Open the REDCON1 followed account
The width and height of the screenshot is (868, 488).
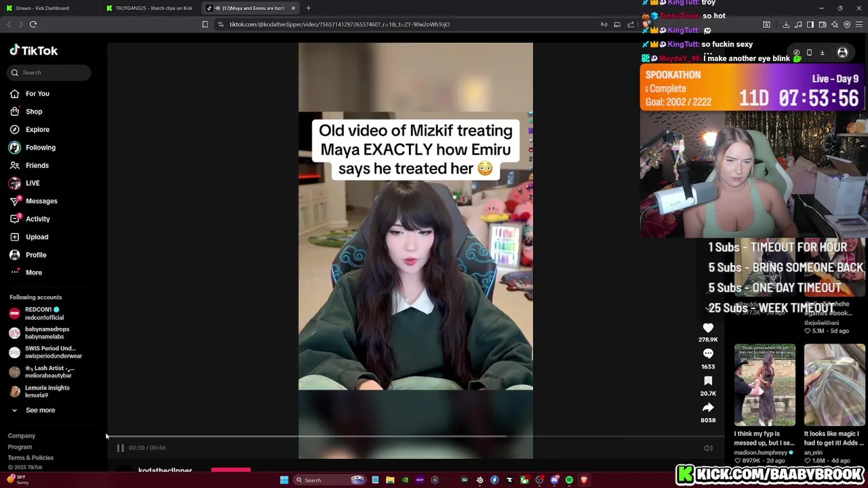45,313
